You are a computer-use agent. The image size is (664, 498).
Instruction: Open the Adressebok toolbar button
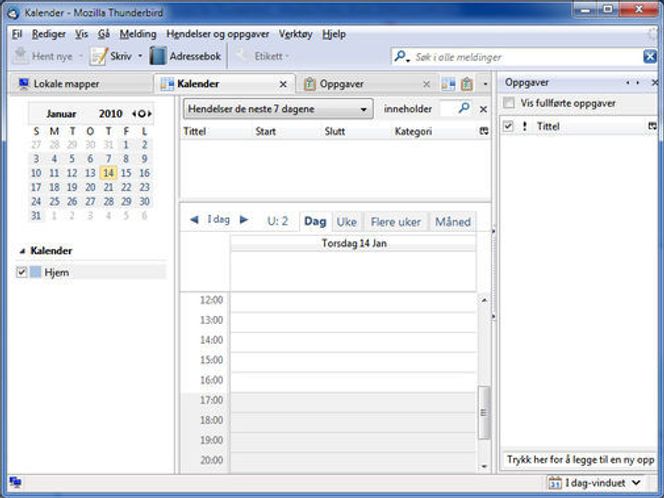coord(185,56)
